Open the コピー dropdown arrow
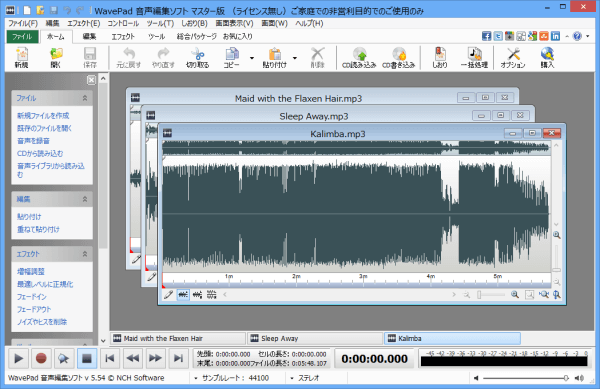 (252, 58)
